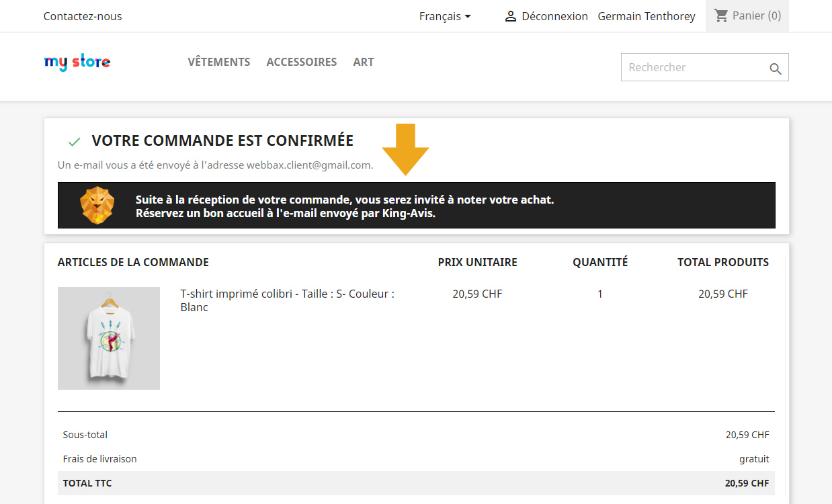Click the search magnifier icon
Viewport: 832px width, 504px height.
[776, 68]
